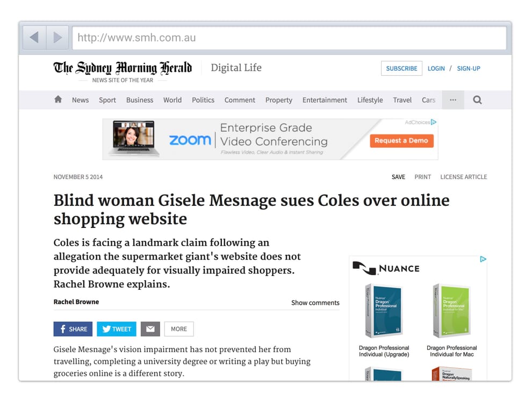Navigate to the Politics section
Image resolution: width=532 pixels, height=407 pixels.
(203, 100)
